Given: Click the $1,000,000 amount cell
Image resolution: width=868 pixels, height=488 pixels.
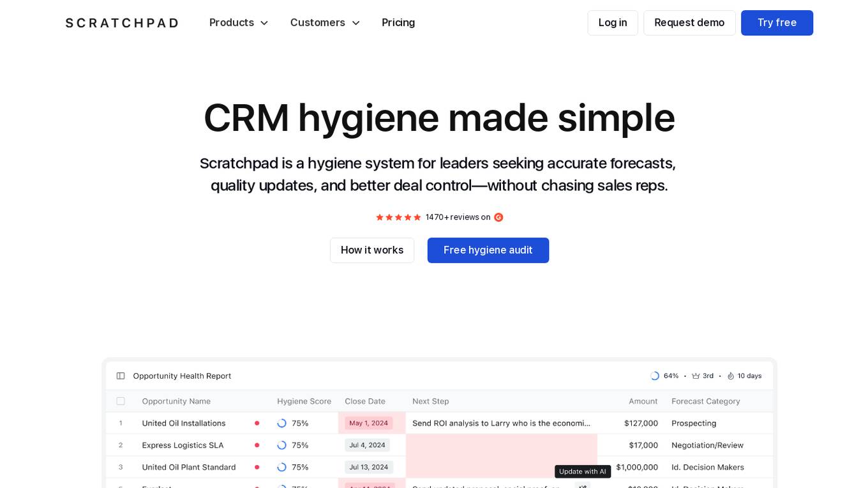Looking at the screenshot, I should click(x=637, y=467).
